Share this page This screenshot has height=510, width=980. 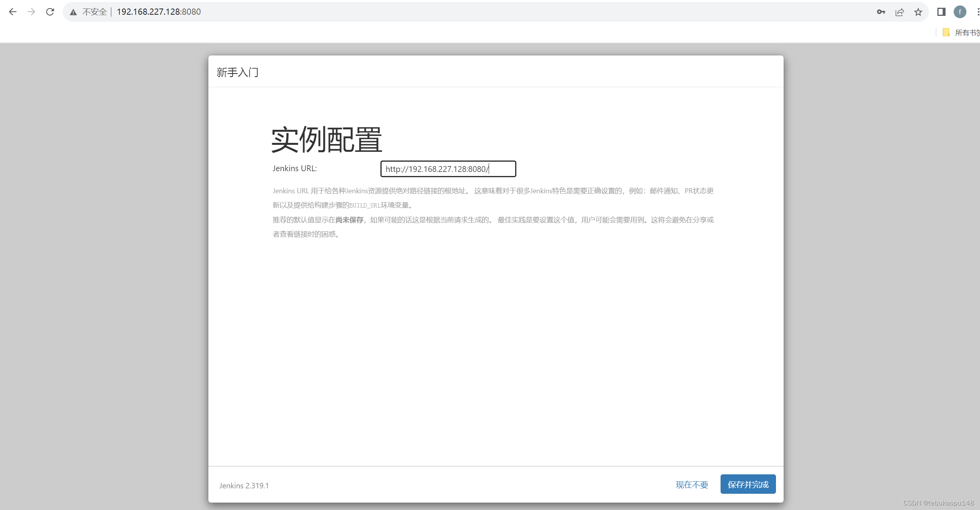pyautogui.click(x=899, y=12)
